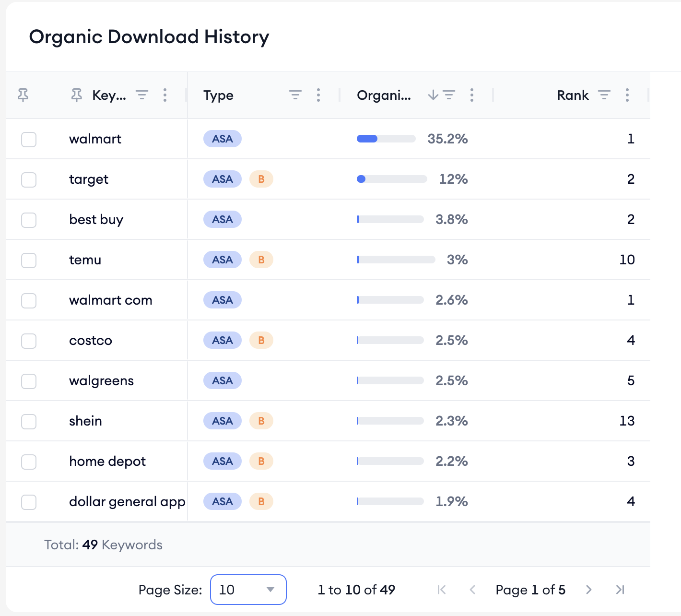681x616 pixels.
Task: Go to previous page of results
Action: click(x=472, y=590)
